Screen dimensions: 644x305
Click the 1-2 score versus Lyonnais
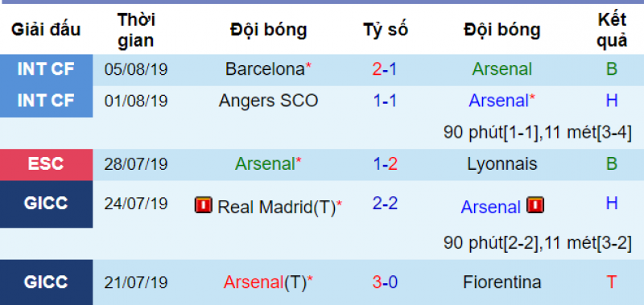click(x=385, y=164)
